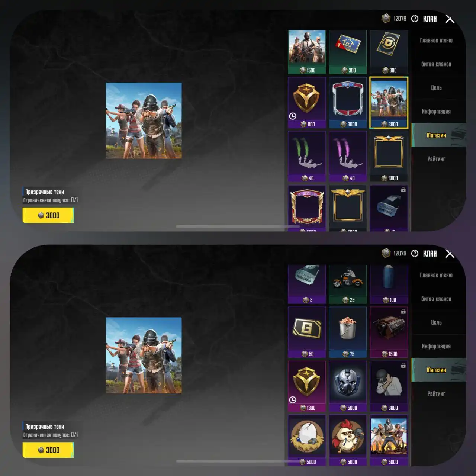Select the motorcycle item costing 25
This screenshot has height=476, width=476.
[348, 284]
